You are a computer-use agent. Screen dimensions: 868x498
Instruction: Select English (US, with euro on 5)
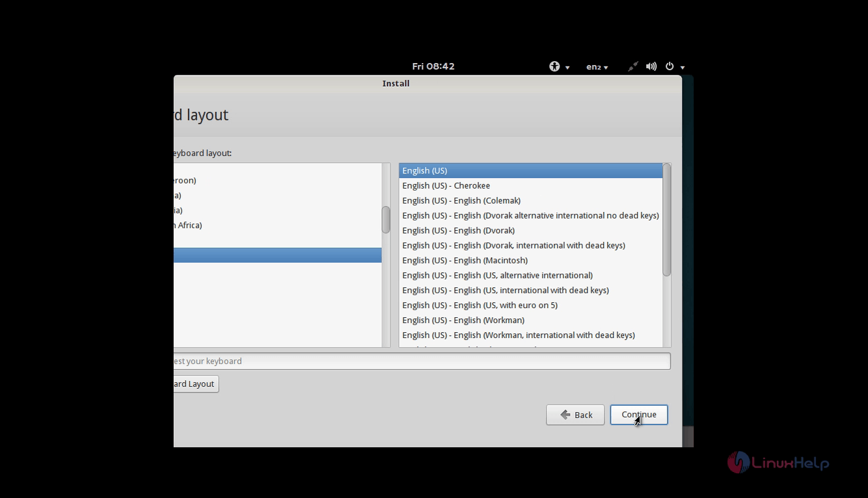pos(530,305)
